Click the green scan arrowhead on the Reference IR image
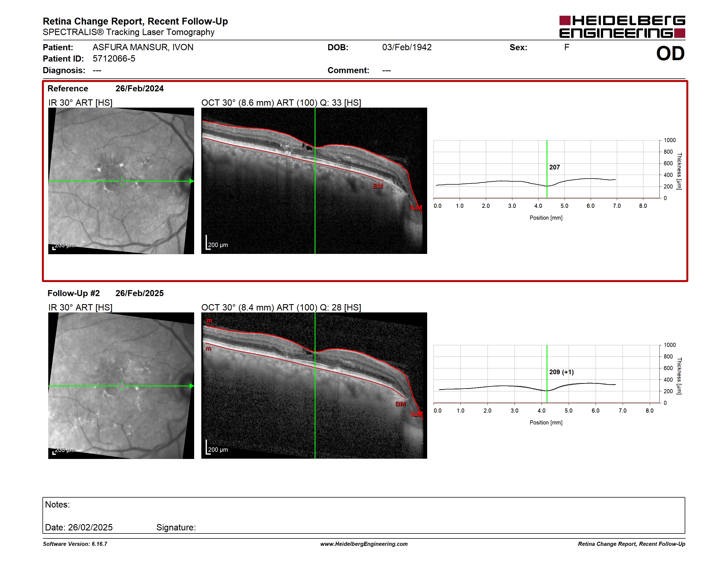This screenshot has height=563, width=728. pos(192,181)
